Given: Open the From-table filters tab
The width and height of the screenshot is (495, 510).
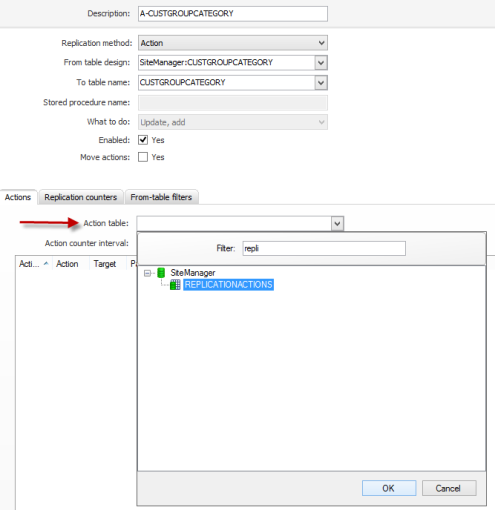Looking at the screenshot, I should tap(161, 197).
